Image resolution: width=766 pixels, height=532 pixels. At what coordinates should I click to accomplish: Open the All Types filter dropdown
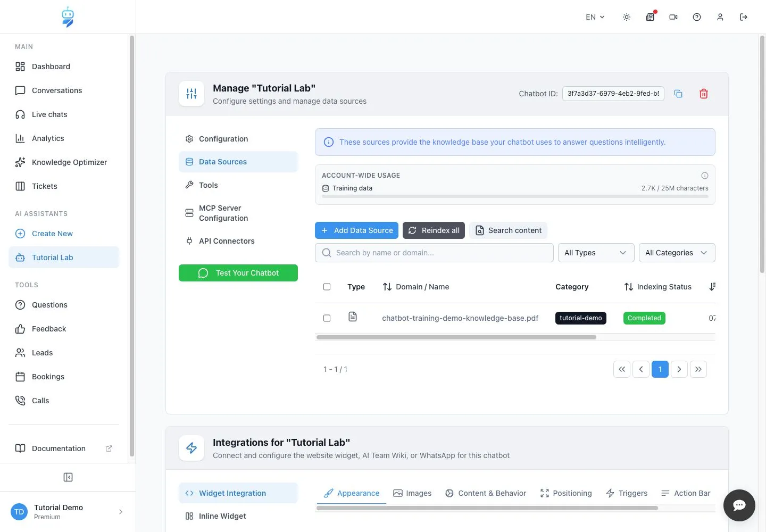tap(596, 253)
